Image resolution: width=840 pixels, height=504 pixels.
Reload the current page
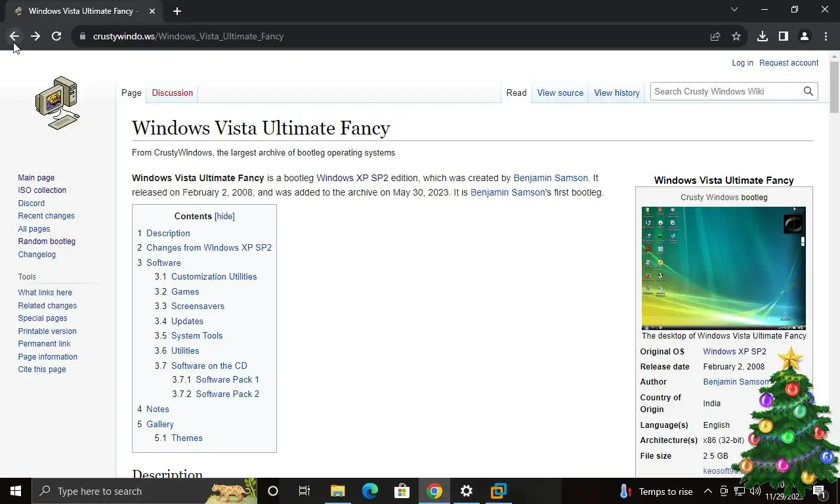coord(56,36)
